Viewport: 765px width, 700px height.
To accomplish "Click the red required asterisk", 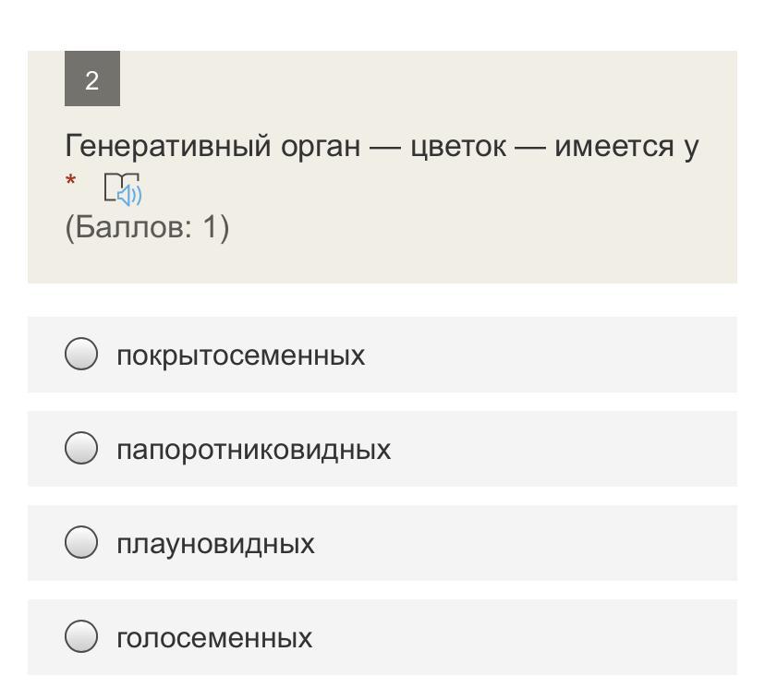I will pos(71,182).
